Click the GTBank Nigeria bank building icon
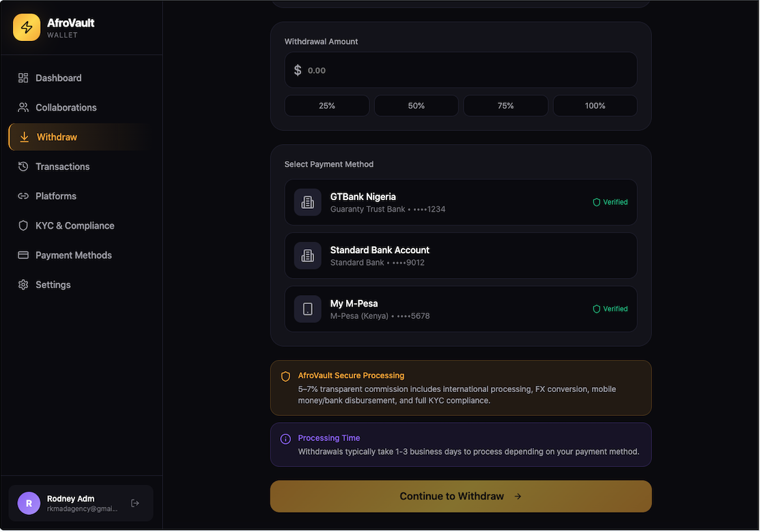760x532 pixels. (x=307, y=202)
